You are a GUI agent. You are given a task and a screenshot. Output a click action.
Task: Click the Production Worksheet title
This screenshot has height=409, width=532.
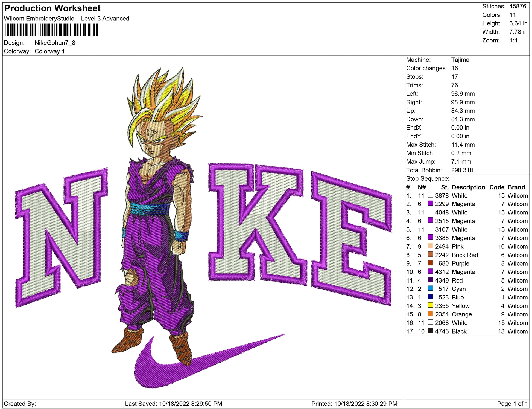click(52, 8)
